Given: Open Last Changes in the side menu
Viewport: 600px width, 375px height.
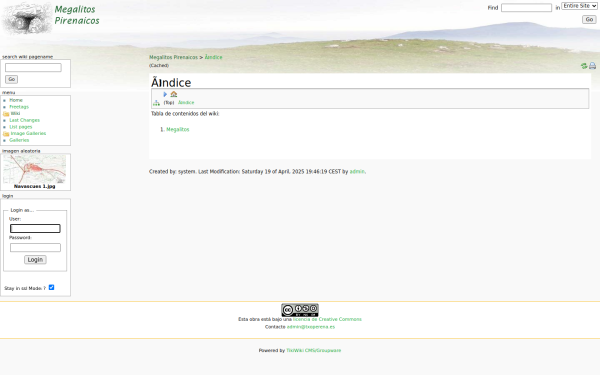Looking at the screenshot, I should click(24, 120).
